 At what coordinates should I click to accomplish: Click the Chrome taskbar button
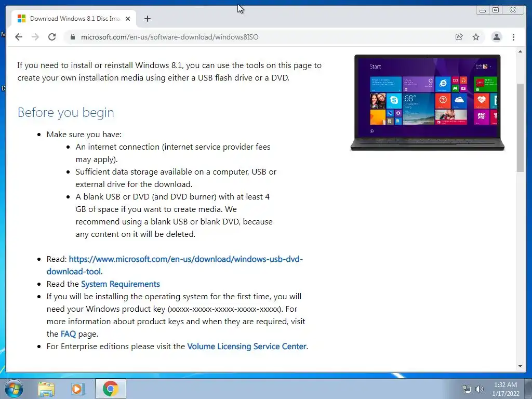click(111, 389)
